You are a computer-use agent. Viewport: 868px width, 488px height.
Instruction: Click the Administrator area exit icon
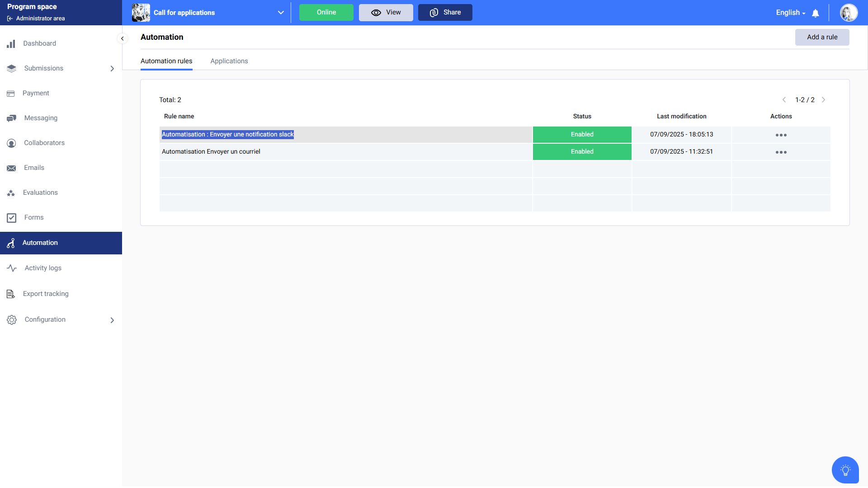pyautogui.click(x=10, y=19)
